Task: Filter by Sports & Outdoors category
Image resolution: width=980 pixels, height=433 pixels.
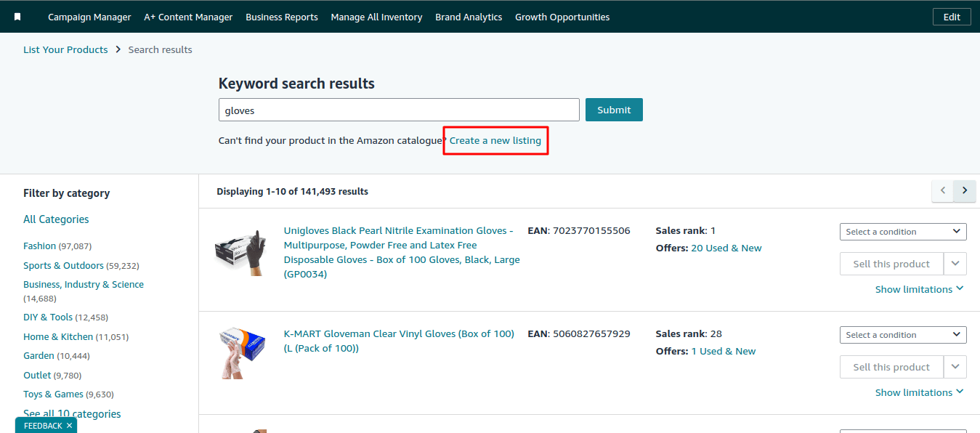Action: [63, 265]
